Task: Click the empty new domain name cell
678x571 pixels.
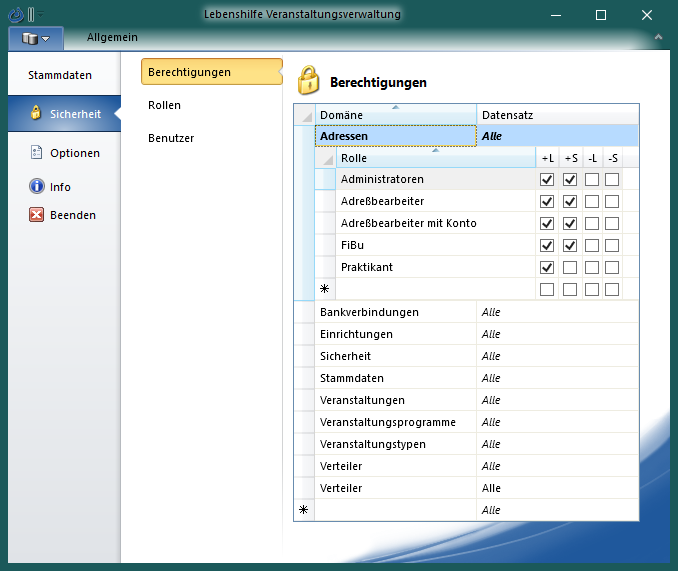Action: 396,510
